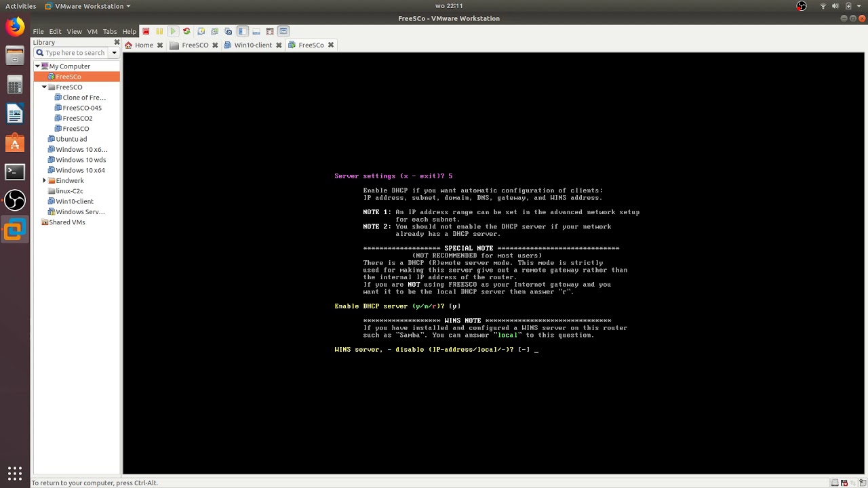Open Firefox from the dock
This screenshot has width=868, height=488.
click(15, 27)
